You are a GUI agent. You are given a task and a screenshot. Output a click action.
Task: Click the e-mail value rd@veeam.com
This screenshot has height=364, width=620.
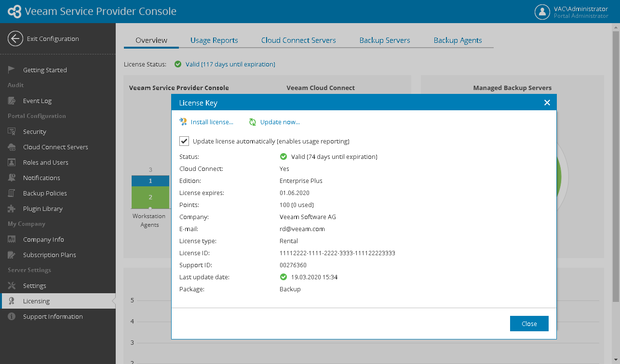coord(302,229)
